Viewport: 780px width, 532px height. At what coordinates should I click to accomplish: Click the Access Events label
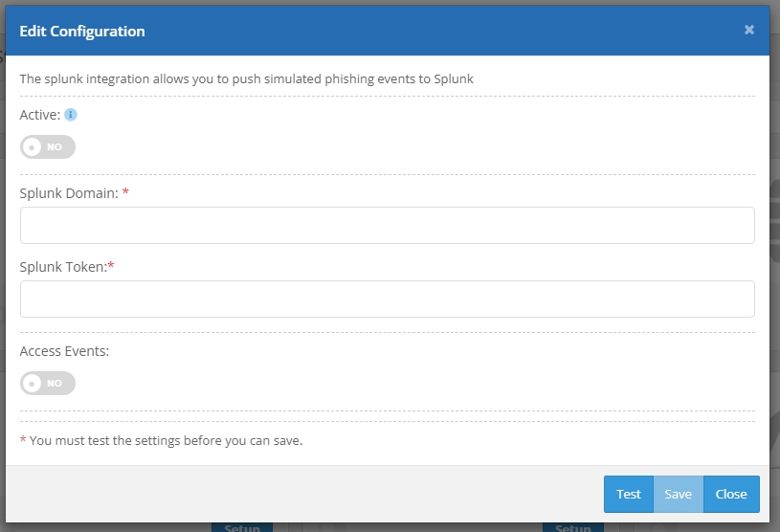pos(64,351)
